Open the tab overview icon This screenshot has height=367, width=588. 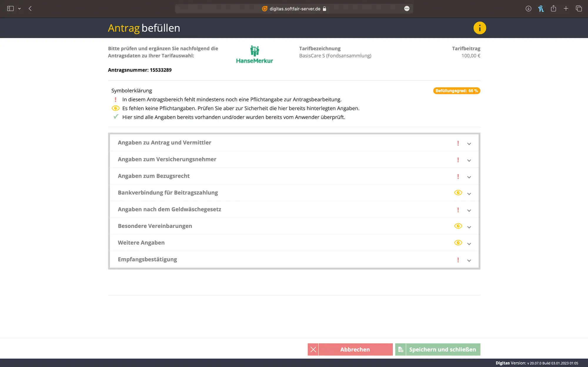tap(579, 9)
